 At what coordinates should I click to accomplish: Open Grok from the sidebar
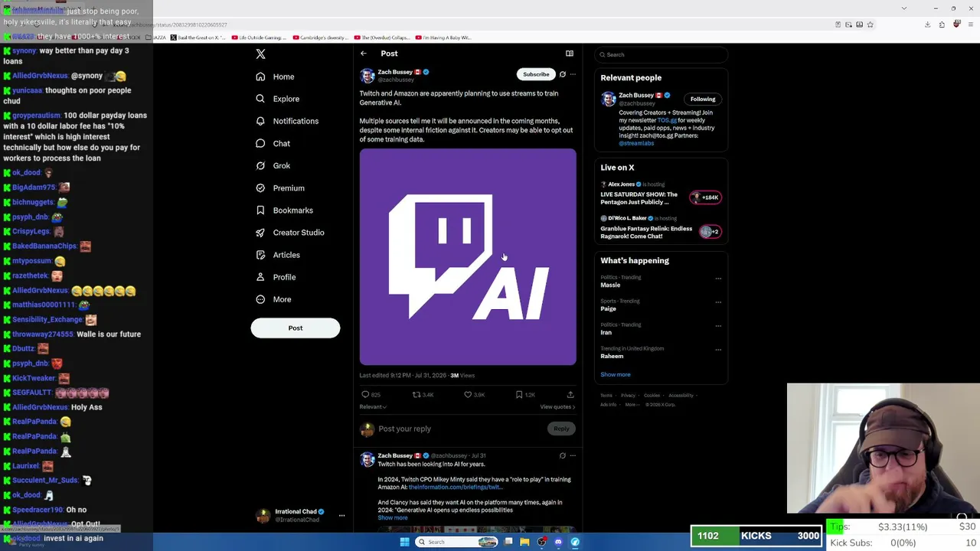pos(273,165)
